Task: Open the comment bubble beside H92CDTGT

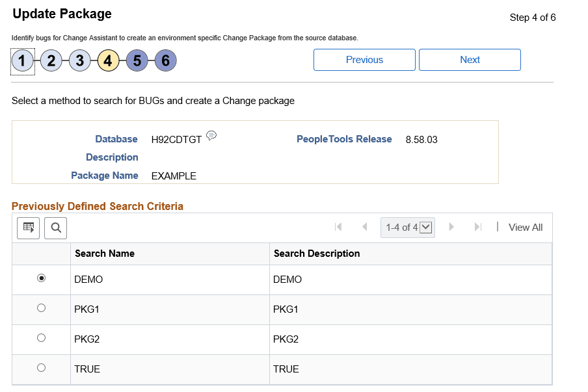Action: (x=211, y=135)
